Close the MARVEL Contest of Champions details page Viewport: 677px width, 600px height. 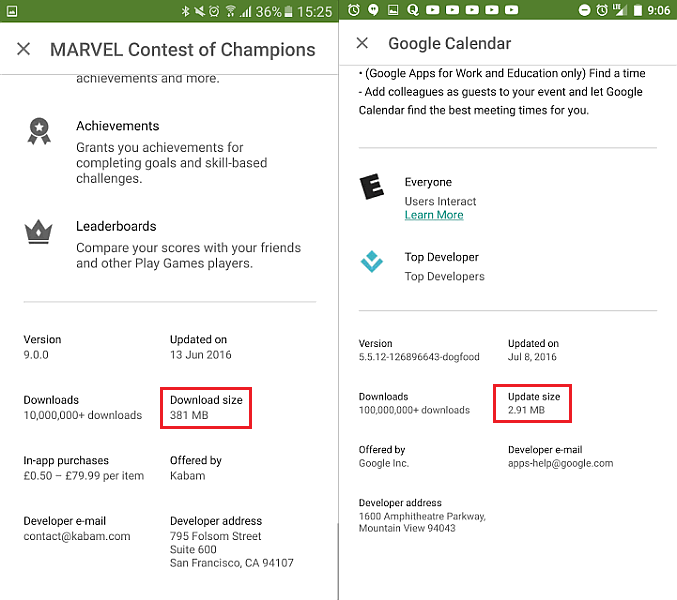point(24,49)
